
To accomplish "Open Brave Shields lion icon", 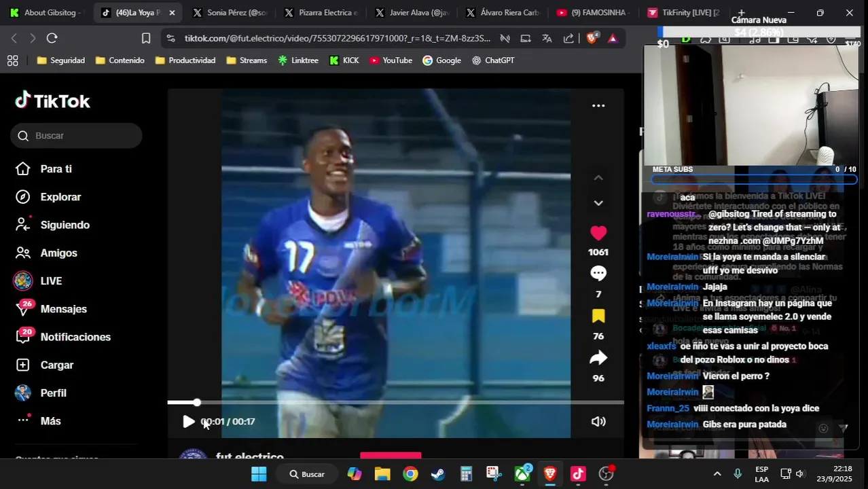I will (x=592, y=38).
